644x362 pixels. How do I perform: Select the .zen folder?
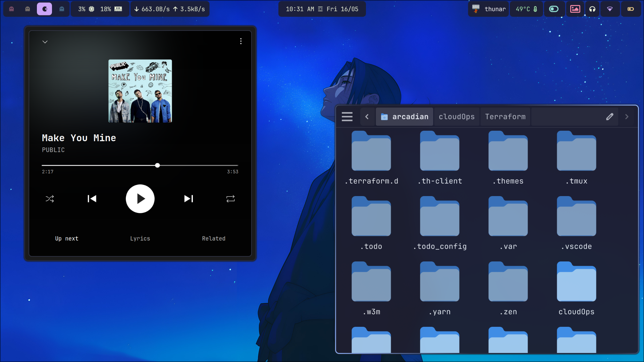point(508,289)
